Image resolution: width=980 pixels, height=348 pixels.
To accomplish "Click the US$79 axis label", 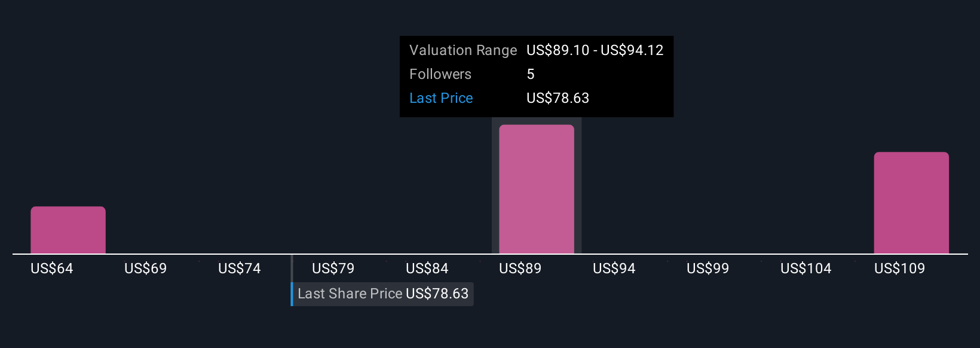I will click(333, 268).
